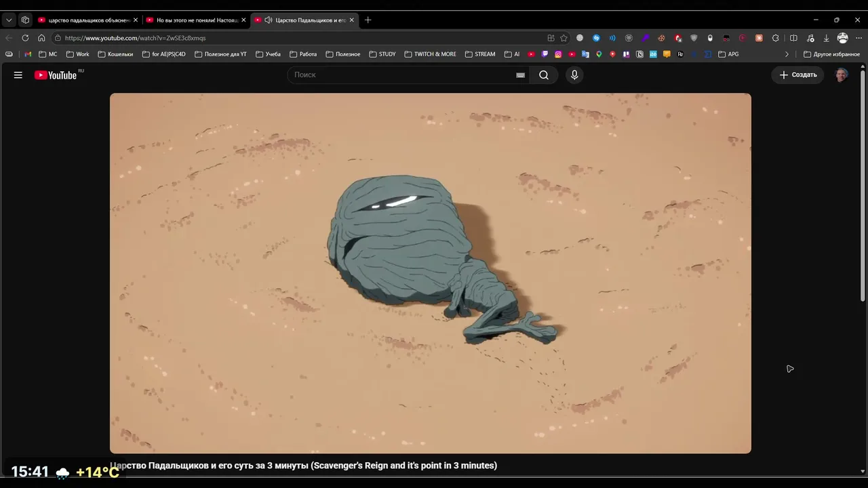The height and width of the screenshot is (488, 868).
Task: Open the 'Полезное' bookmarks folder
Action: coord(342,54)
